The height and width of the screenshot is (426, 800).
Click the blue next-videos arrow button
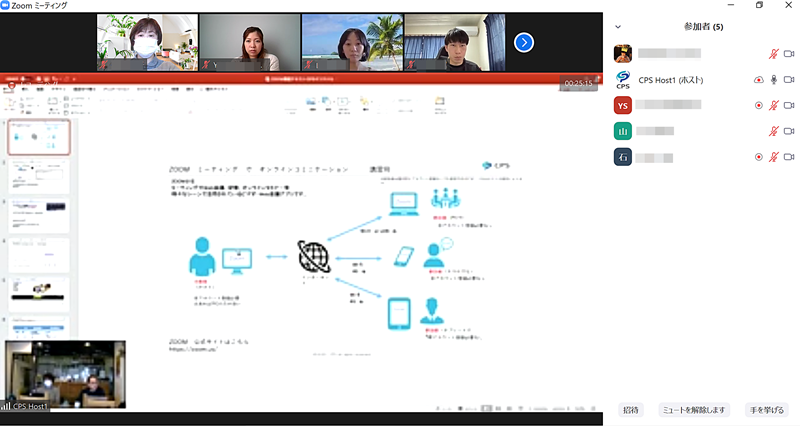[x=524, y=42]
